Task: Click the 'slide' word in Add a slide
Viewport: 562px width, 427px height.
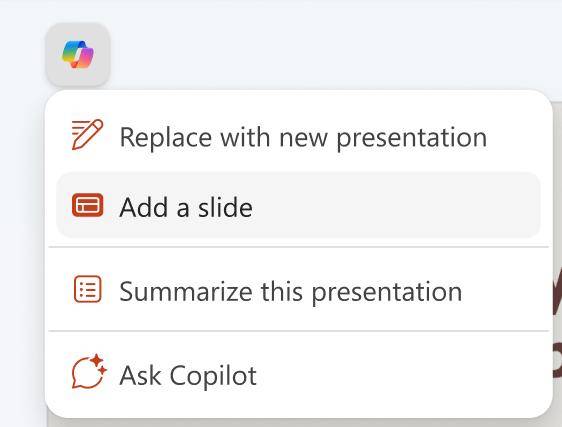Action: pos(225,207)
